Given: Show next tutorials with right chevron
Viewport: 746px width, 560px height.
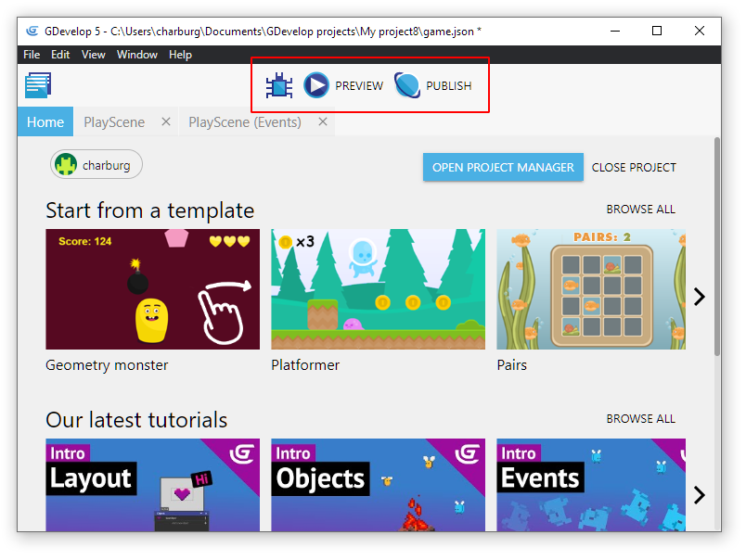Looking at the screenshot, I should (700, 495).
